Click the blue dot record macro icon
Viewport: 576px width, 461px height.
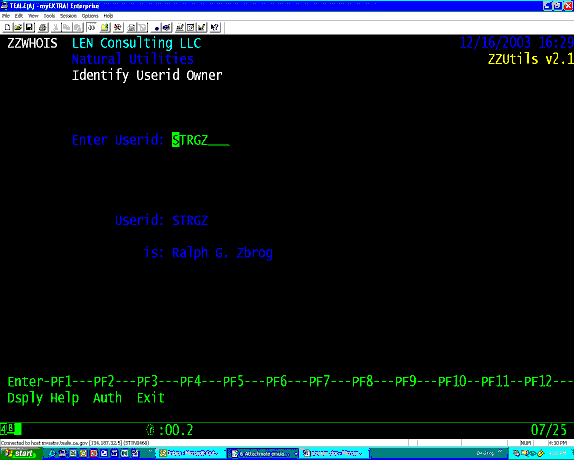156,28
